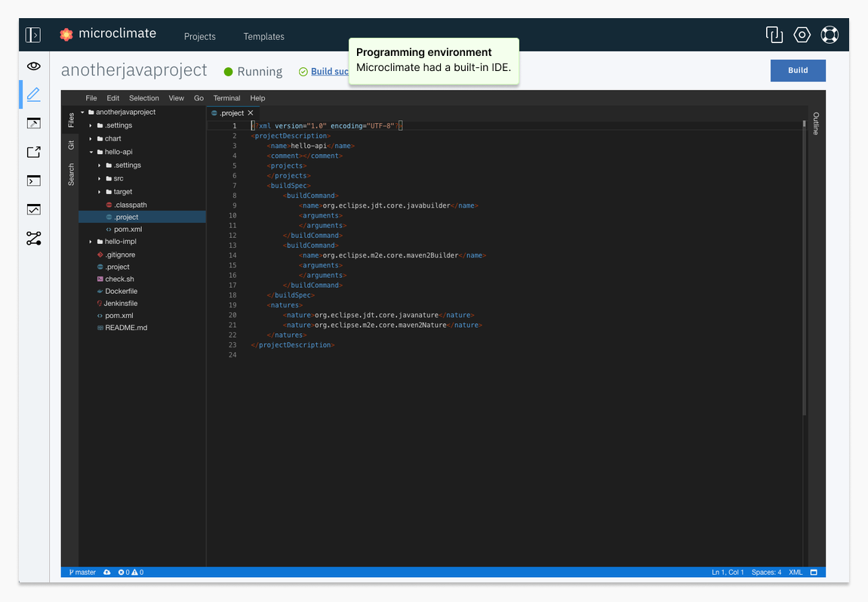
Task: Open the Terminal menu
Action: (226, 98)
